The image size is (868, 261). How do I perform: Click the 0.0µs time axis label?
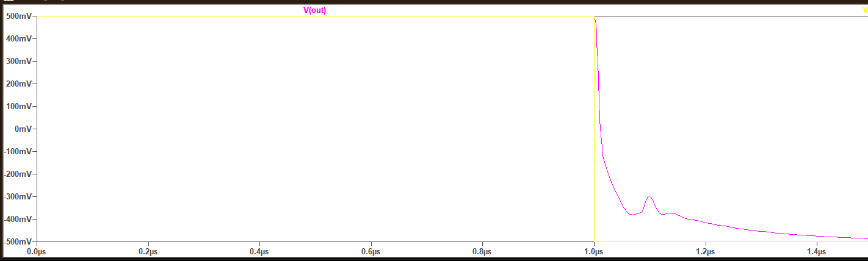tap(37, 252)
